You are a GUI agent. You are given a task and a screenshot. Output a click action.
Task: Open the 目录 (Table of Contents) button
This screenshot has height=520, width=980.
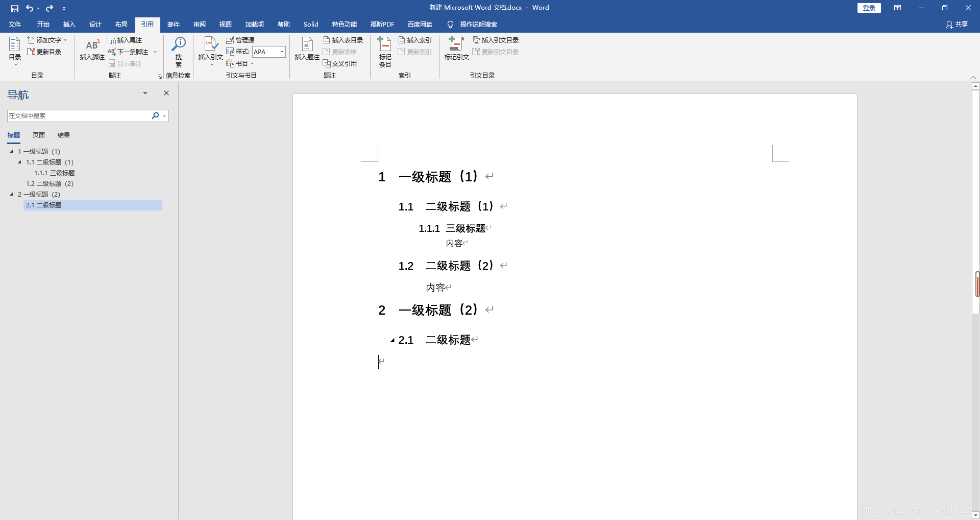(x=15, y=51)
